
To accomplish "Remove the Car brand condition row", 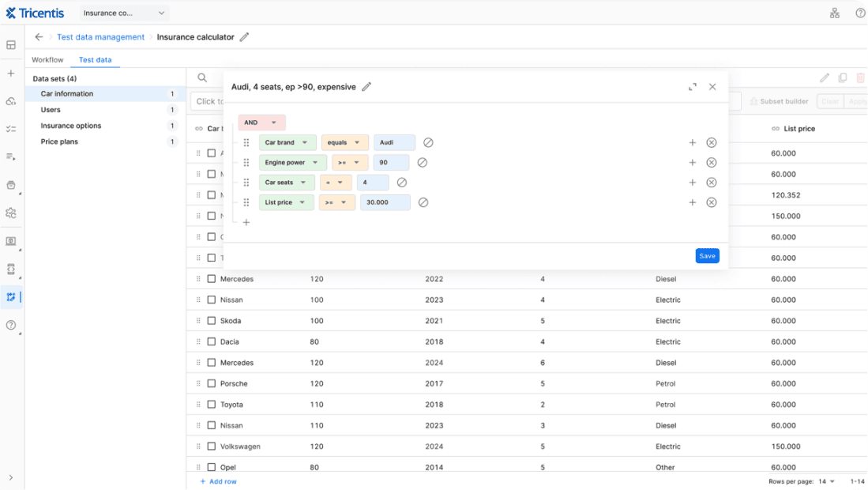I will (x=711, y=143).
